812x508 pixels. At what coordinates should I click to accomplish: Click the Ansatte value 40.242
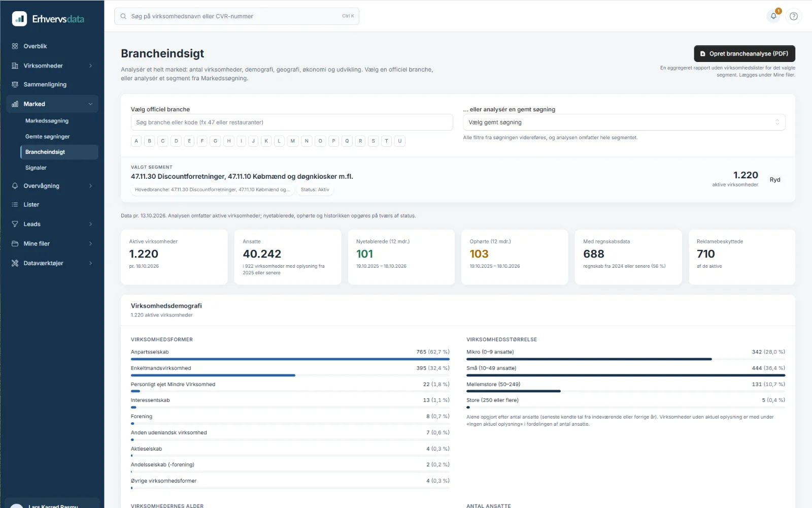point(262,254)
